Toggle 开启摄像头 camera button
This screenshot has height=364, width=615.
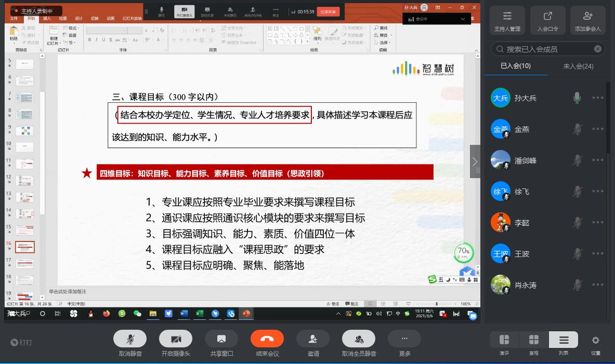(x=176, y=339)
